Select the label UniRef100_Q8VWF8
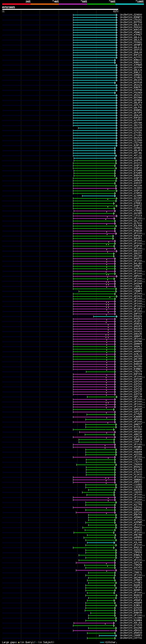This screenshot has width=146, height=644. coord(131,45)
